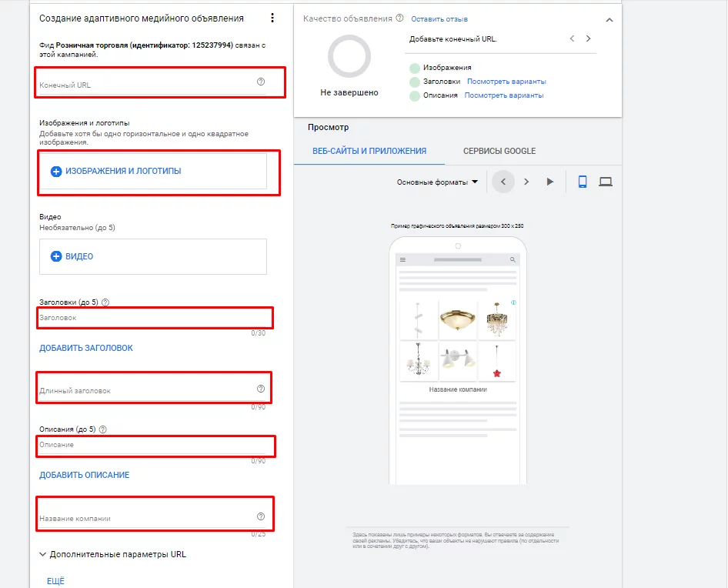Collapse the ad quality panel with the chevron

point(609,19)
